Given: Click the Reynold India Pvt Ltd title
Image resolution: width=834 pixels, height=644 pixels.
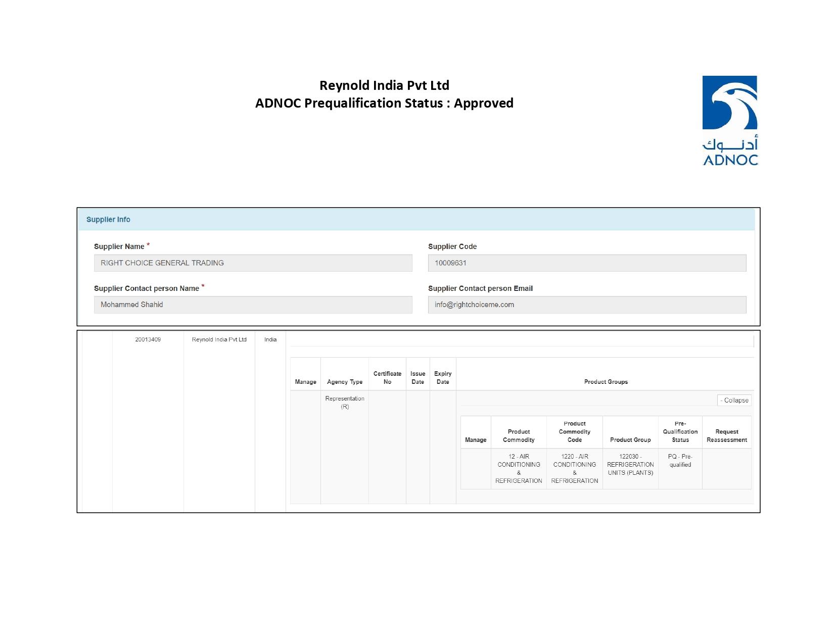Looking at the screenshot, I should click(x=384, y=85).
